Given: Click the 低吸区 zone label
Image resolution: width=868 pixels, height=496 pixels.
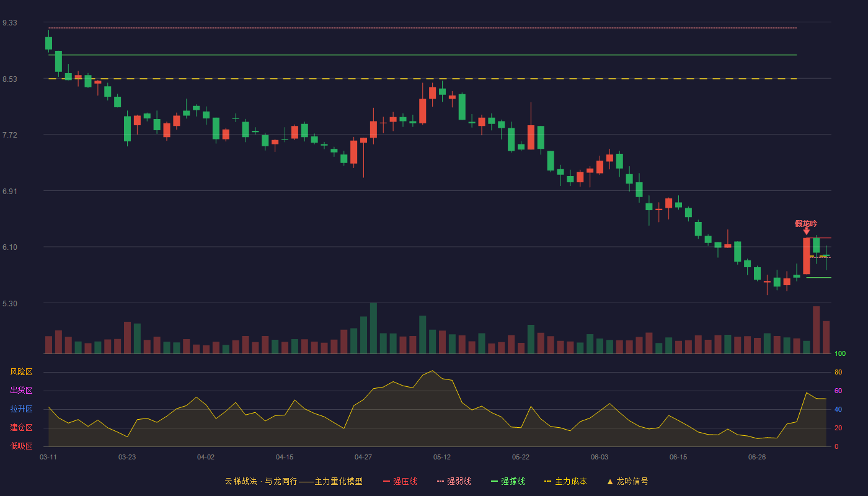Looking at the screenshot, I should (x=21, y=446).
